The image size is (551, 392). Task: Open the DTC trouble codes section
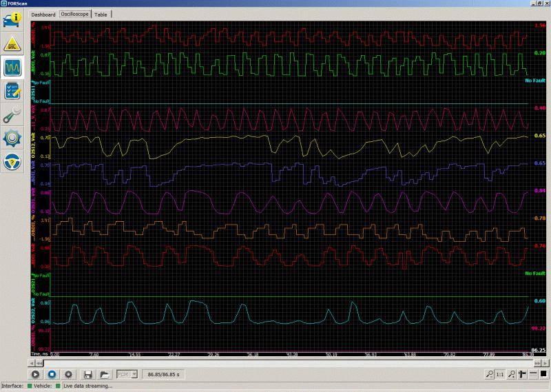pos(12,45)
